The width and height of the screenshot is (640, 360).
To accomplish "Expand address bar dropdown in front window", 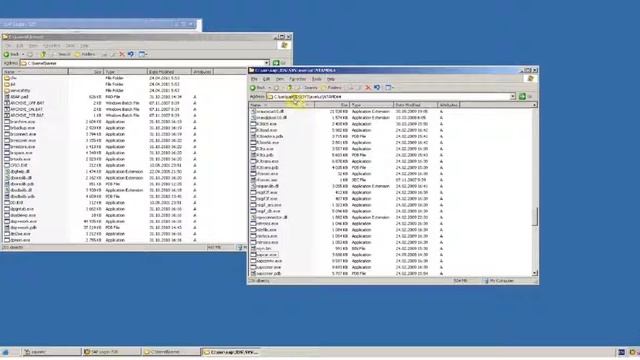I will point(513,97).
